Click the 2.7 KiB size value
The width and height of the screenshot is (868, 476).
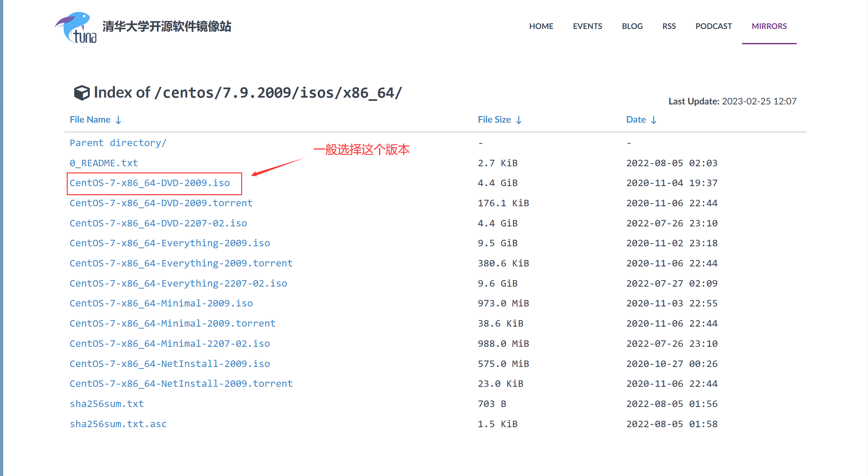point(498,163)
